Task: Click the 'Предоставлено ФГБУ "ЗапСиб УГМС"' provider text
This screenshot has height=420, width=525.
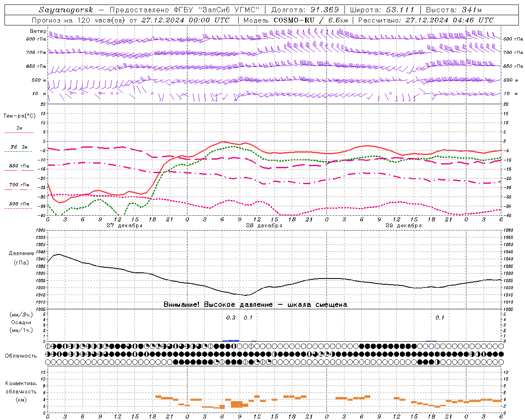Action: tap(185, 10)
